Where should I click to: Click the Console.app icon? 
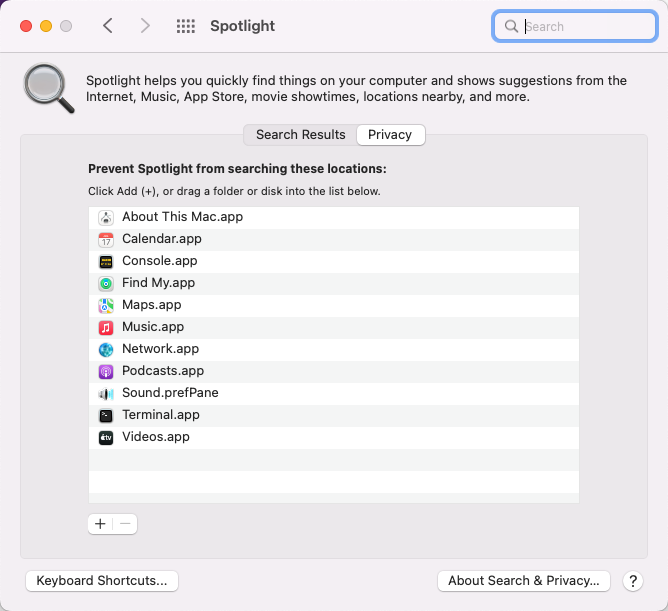[106, 262]
